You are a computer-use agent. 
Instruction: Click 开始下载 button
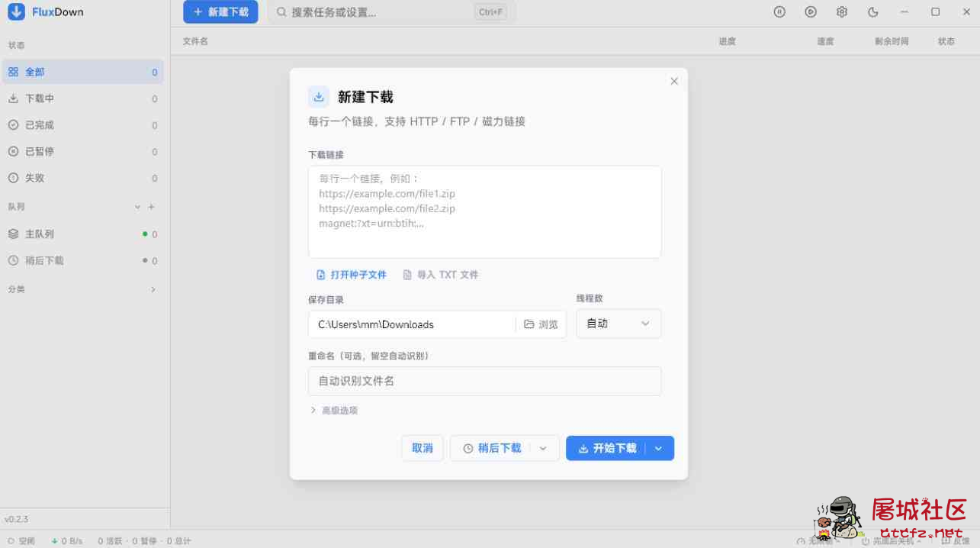click(x=607, y=448)
